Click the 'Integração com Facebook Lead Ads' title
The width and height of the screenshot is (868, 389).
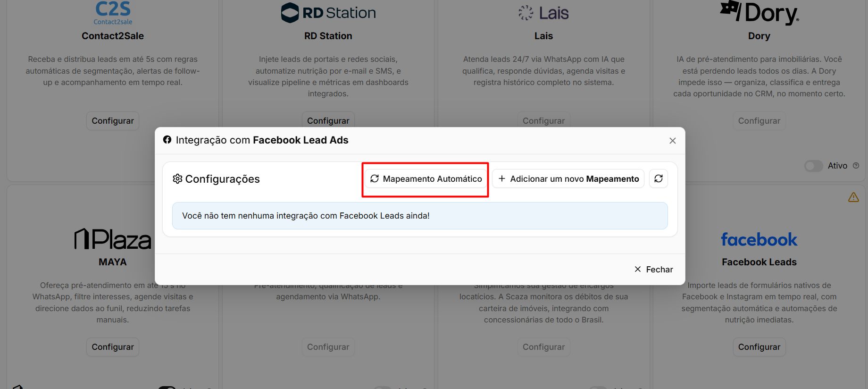(x=262, y=140)
